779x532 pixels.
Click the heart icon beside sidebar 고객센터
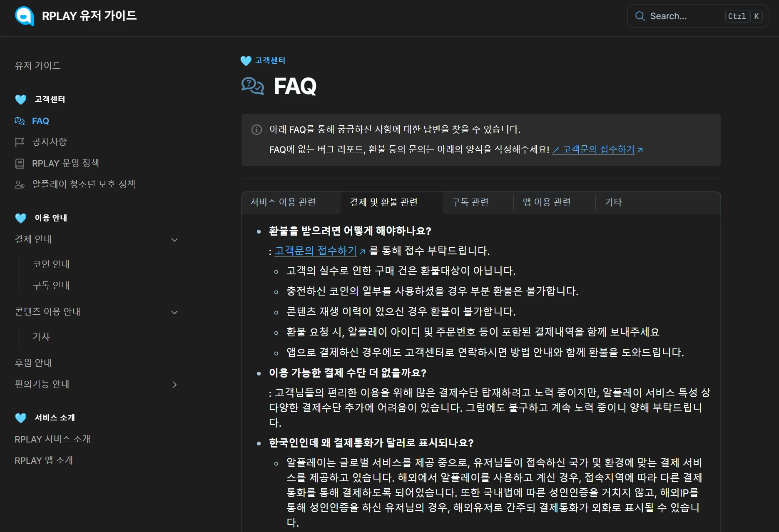21,99
